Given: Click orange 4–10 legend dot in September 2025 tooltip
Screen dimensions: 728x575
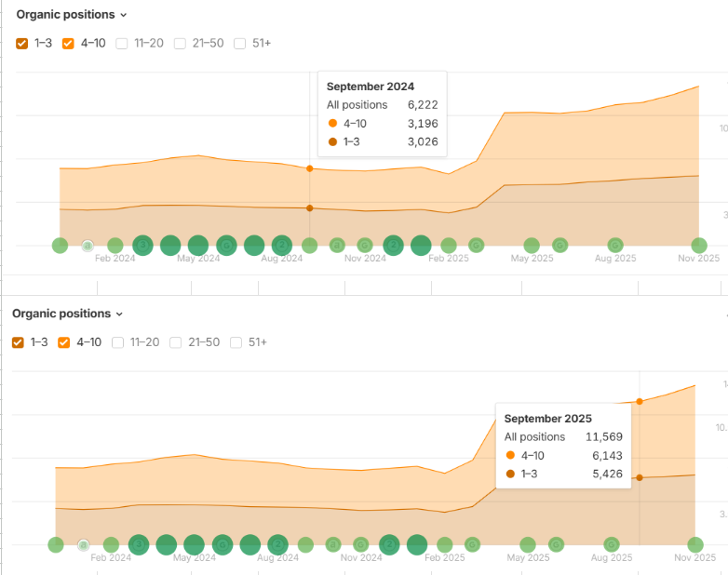Looking at the screenshot, I should tap(510, 455).
